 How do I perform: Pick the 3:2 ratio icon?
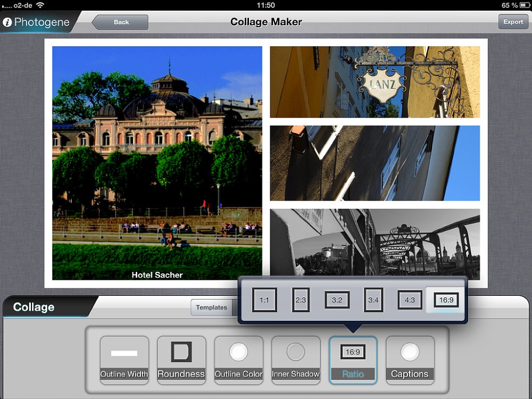(x=337, y=300)
